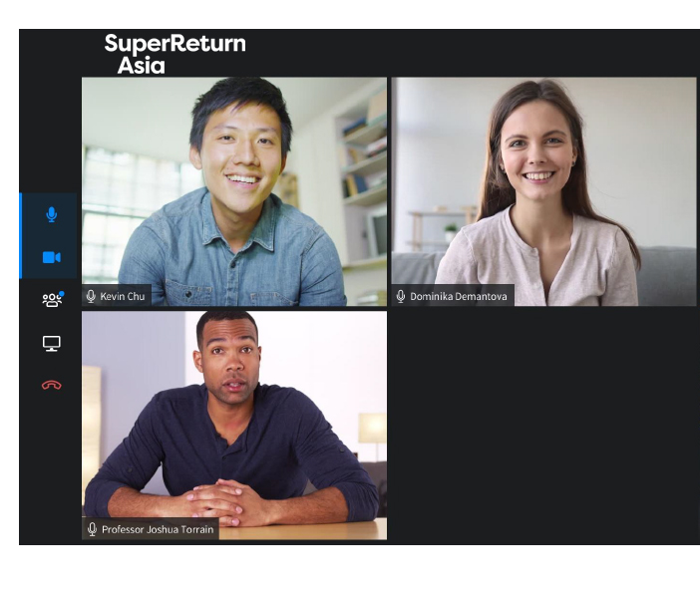Screen dimensions: 700x600
Task: Click the dark header bar right of the logo
Action: pos(474,53)
